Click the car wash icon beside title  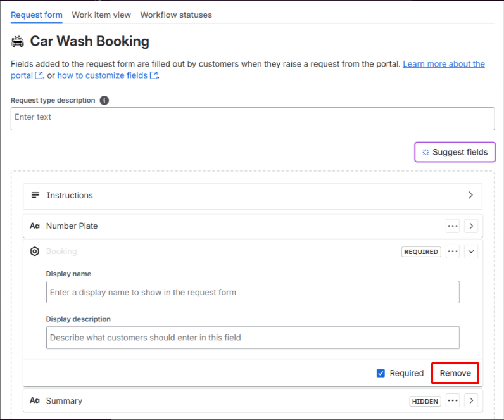[18, 42]
